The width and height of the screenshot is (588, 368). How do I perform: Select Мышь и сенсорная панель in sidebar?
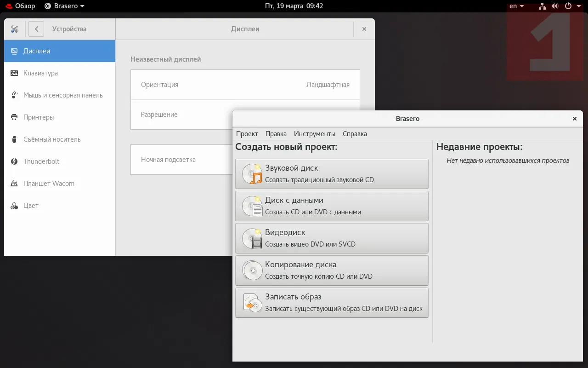[60, 95]
